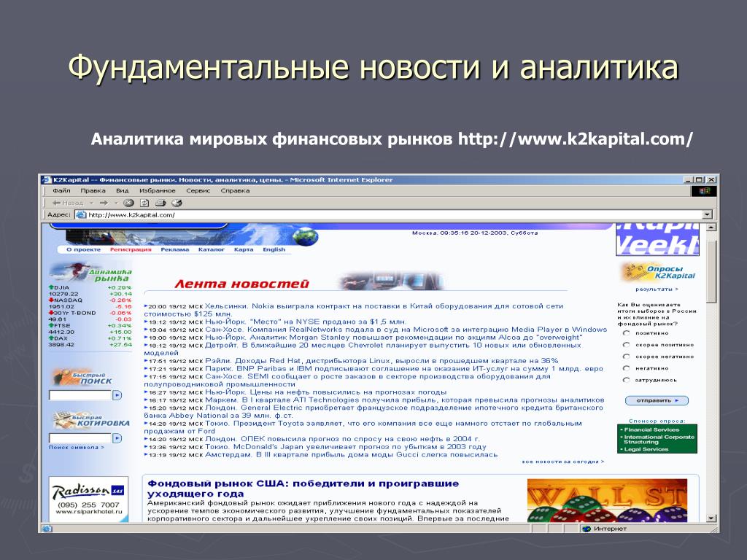This screenshot has width=747, height=560.
Task: Click the Back (Назад) toolbar arrow
Action: pos(67,203)
